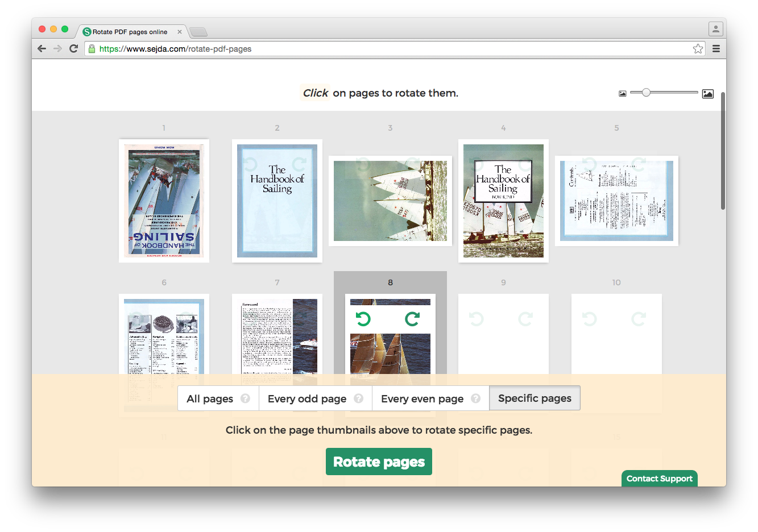Viewport: 758px width, 532px height.
Task: View secure site lock icon info
Action: tap(92, 49)
